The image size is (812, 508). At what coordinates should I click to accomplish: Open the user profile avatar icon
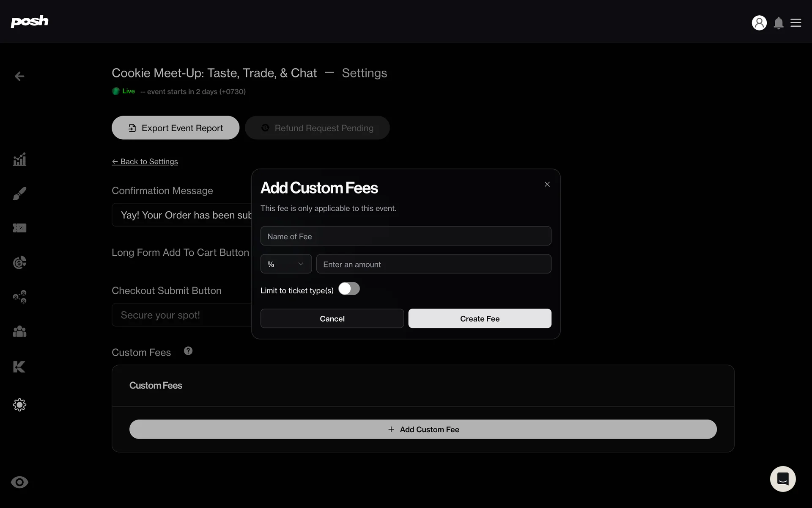[x=759, y=23]
